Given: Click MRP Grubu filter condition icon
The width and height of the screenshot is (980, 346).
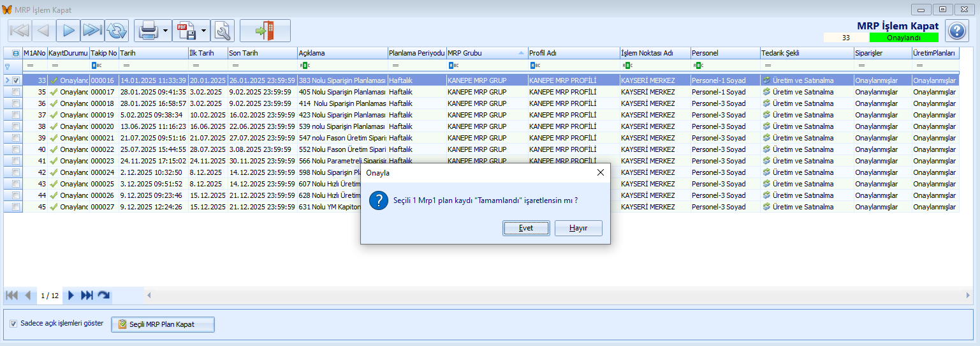Looking at the screenshot, I should pyautogui.click(x=453, y=65).
